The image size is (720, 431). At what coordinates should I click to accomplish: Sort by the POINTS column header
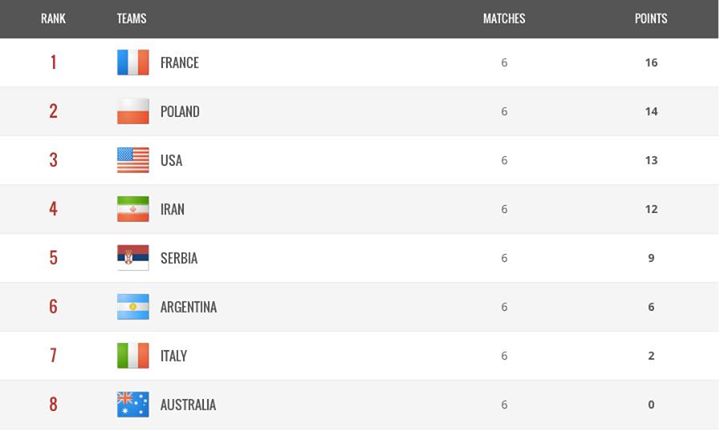pyautogui.click(x=651, y=18)
